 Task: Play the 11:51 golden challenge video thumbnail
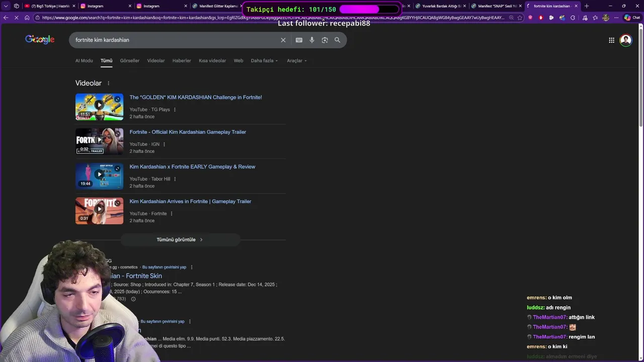pos(99,107)
